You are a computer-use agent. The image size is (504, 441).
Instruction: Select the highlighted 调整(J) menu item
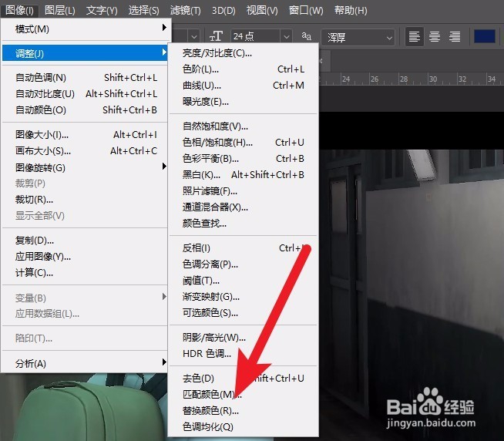[86, 53]
